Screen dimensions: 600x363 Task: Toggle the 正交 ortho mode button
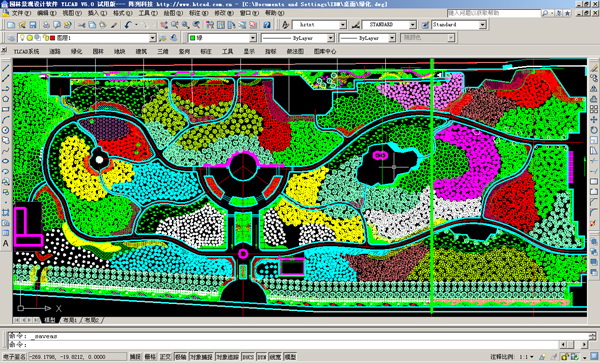click(x=165, y=356)
